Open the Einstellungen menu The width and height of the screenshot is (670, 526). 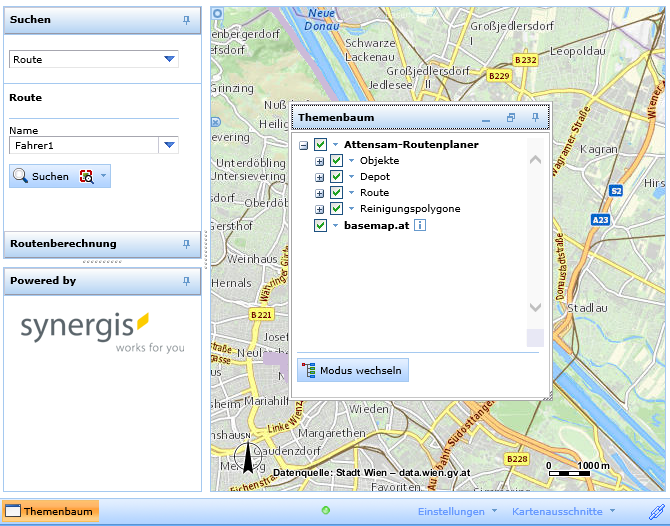[x=457, y=512]
